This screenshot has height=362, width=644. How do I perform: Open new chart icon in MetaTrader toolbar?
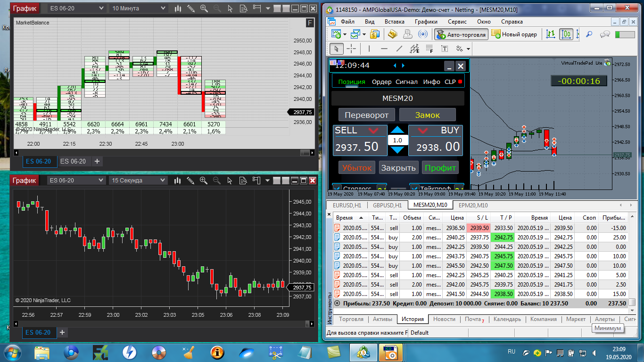(336, 34)
